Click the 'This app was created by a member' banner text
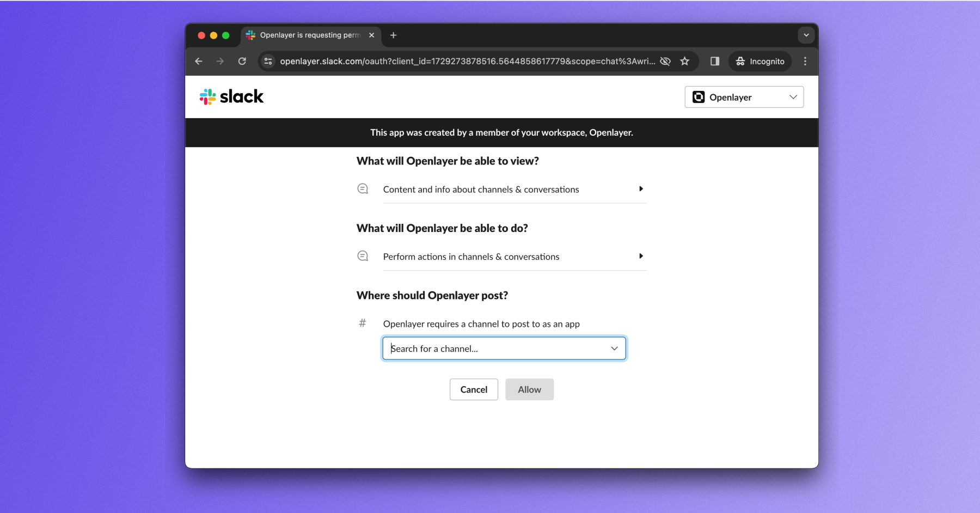Viewport: 980px width, 513px height. tap(501, 133)
